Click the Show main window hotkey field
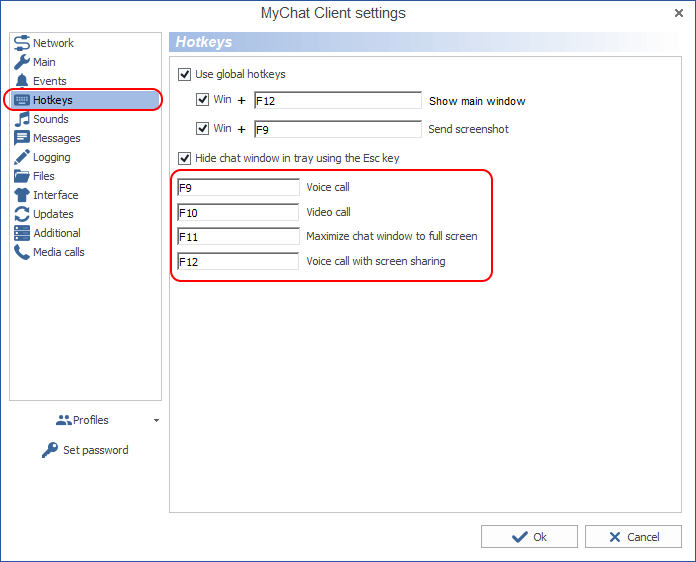696x562 pixels. point(338,100)
